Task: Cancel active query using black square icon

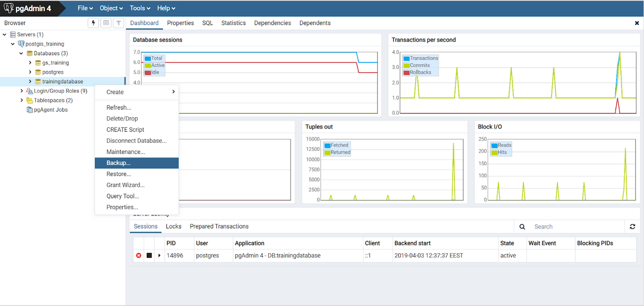Action: coord(149,255)
